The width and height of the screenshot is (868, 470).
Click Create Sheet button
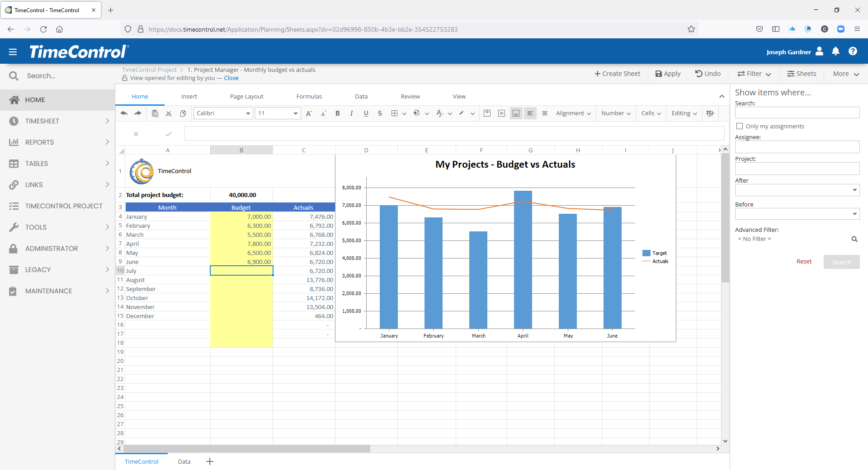[617, 74]
